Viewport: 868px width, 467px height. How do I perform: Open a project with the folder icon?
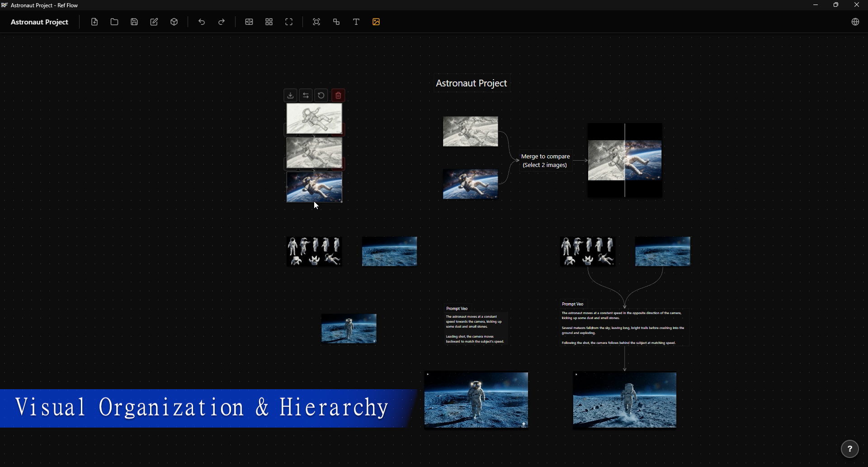114,22
